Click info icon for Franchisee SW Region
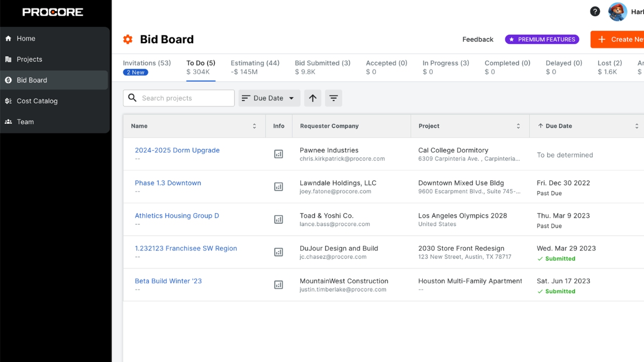 coord(279,252)
